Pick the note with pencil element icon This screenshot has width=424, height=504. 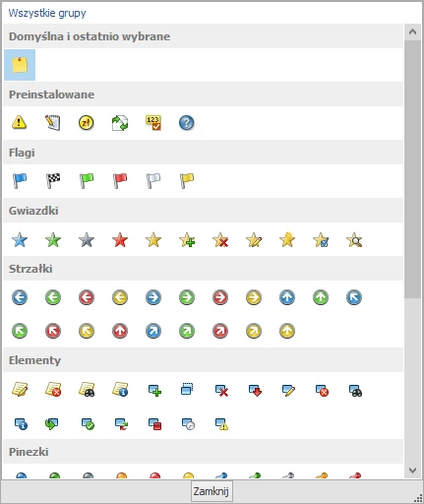[20, 390]
